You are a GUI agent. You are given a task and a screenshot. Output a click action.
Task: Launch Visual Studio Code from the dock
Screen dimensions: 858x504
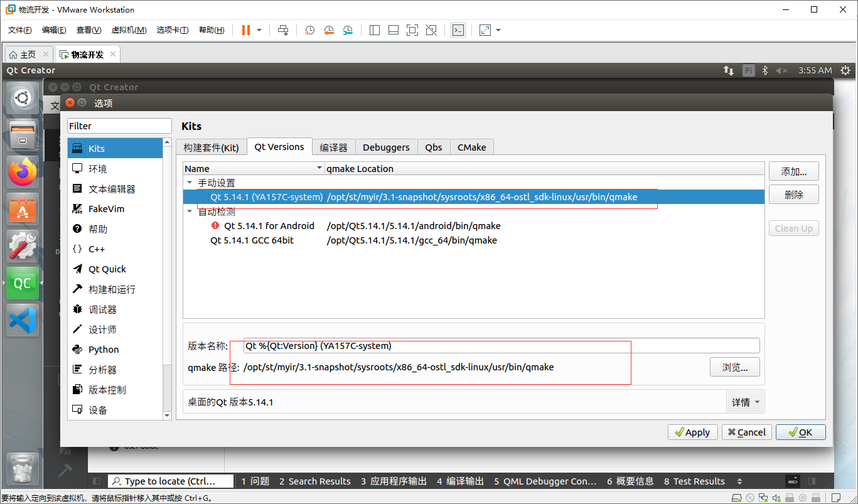pos(23,320)
